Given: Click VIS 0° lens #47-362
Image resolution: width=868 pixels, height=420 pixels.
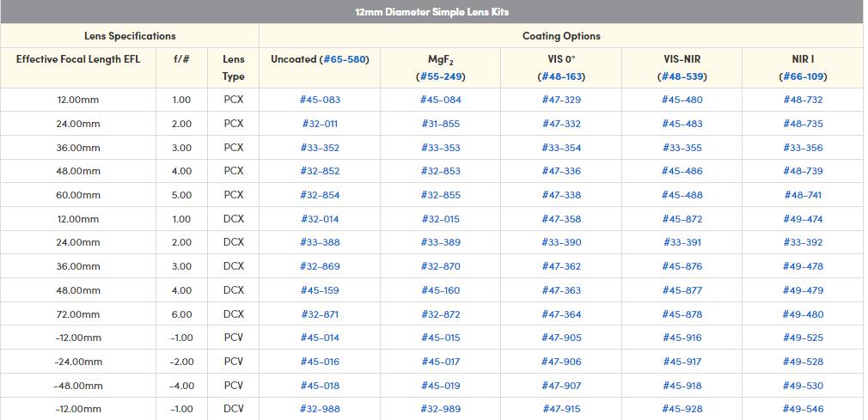Looking at the screenshot, I should click(561, 266).
